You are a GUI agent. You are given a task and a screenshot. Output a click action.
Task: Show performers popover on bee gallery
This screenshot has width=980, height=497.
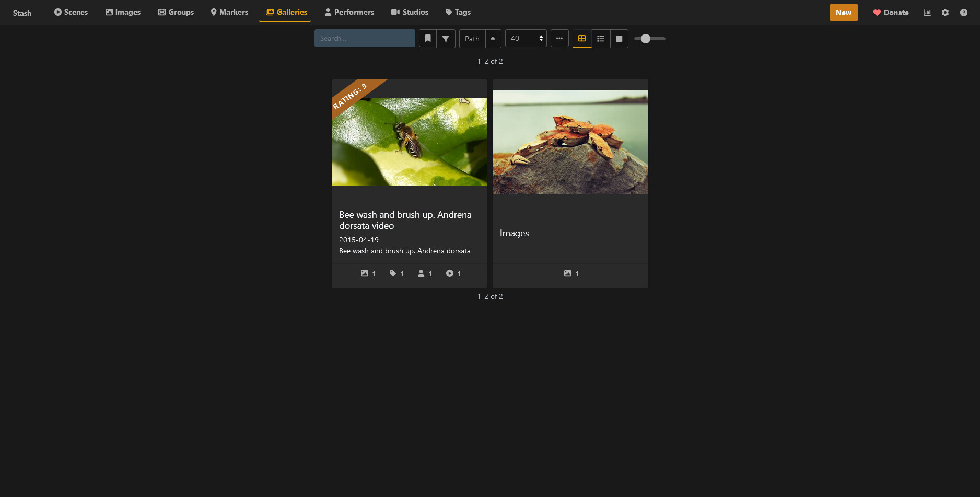pyautogui.click(x=425, y=273)
